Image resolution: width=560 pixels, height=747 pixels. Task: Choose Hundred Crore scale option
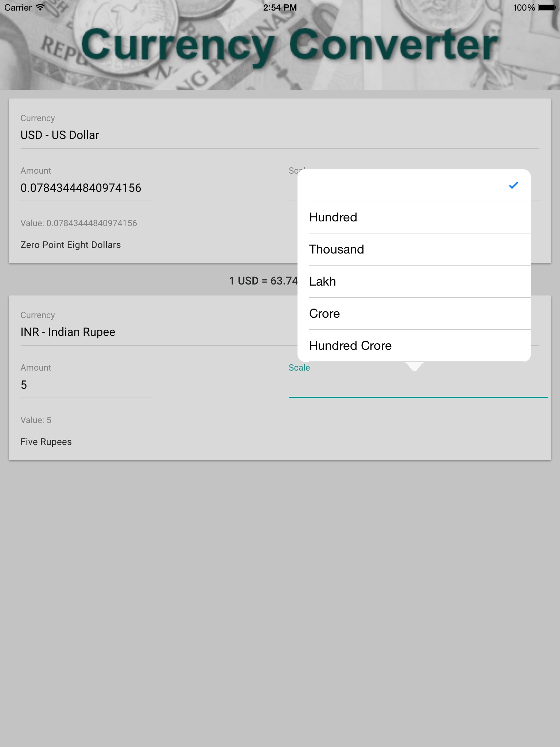click(x=414, y=346)
